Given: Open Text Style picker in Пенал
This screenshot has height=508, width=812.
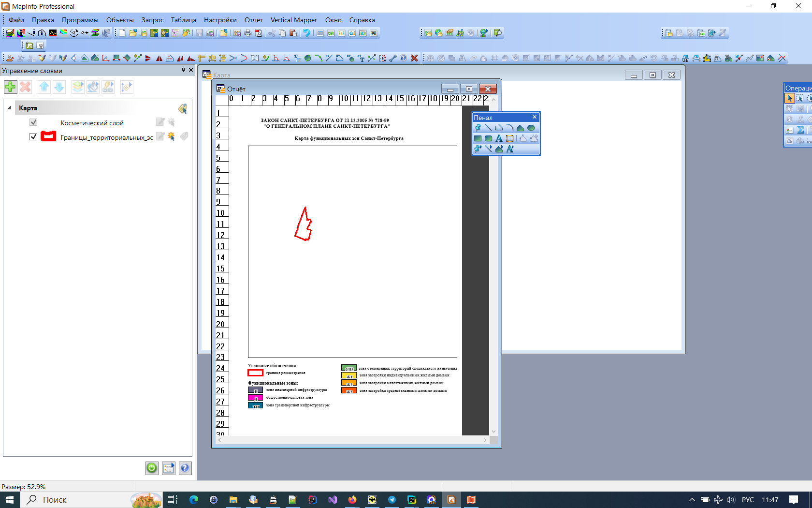Looking at the screenshot, I should (509, 149).
